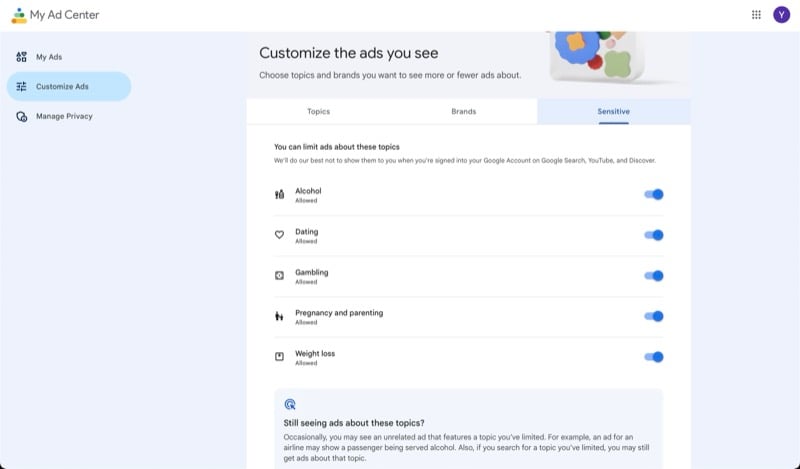Click the Manage Privacy icon
800x469 pixels.
(22, 117)
